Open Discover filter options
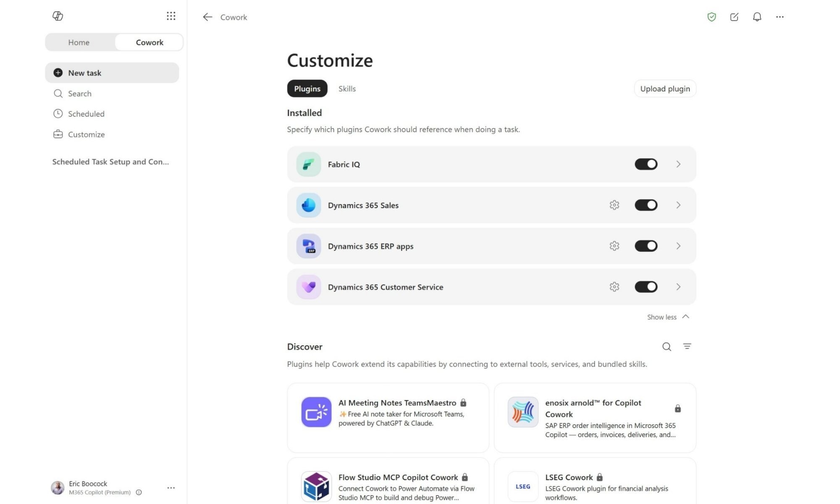This screenshot has height=504, width=840. coord(687,346)
